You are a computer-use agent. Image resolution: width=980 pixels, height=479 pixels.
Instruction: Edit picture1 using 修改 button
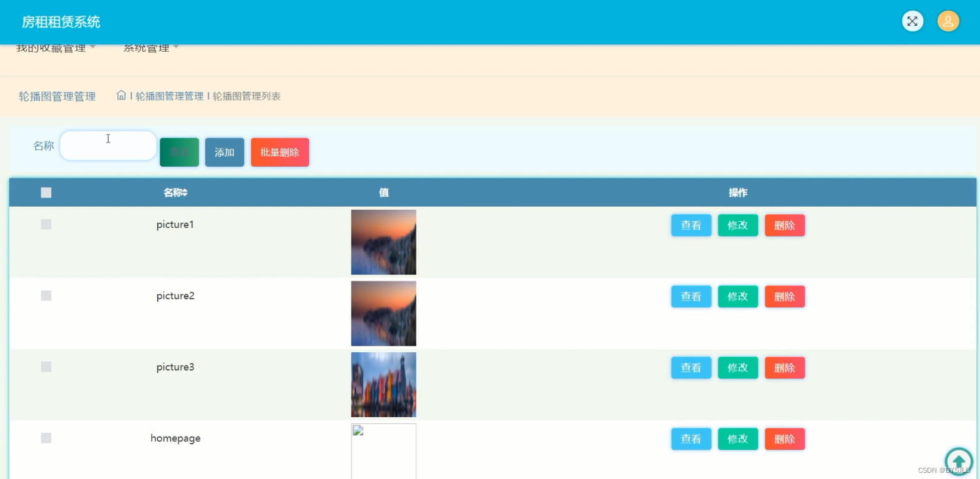(x=738, y=225)
